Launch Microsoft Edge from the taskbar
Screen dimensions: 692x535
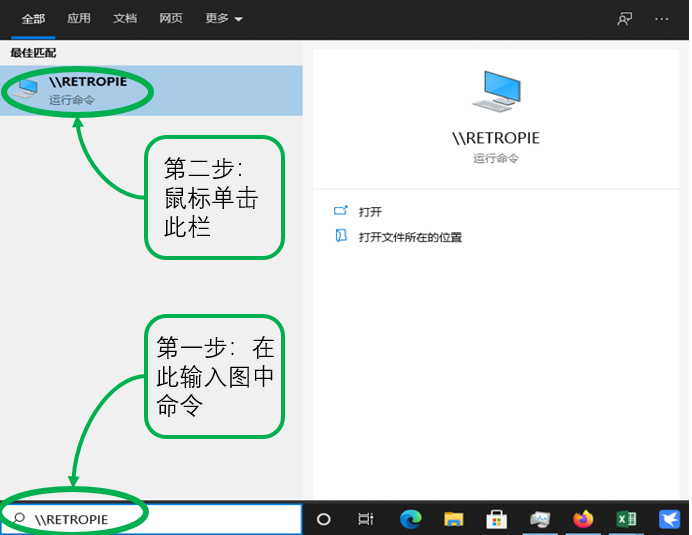click(410, 519)
